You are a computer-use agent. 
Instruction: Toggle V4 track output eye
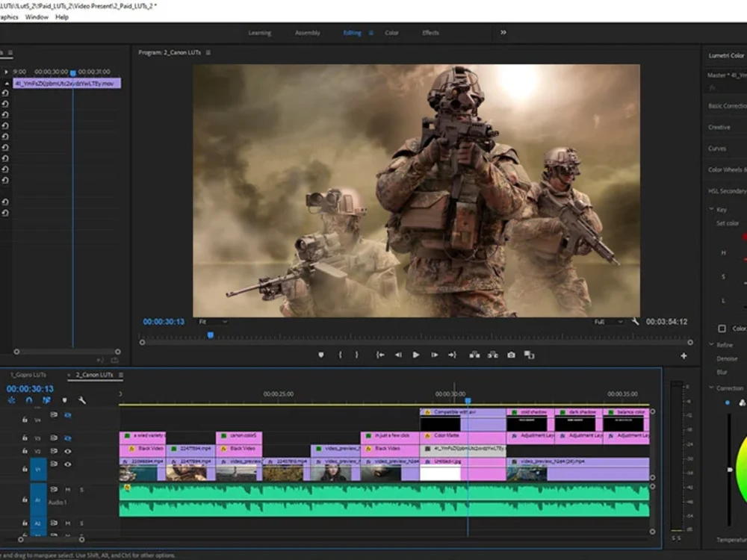click(68, 415)
